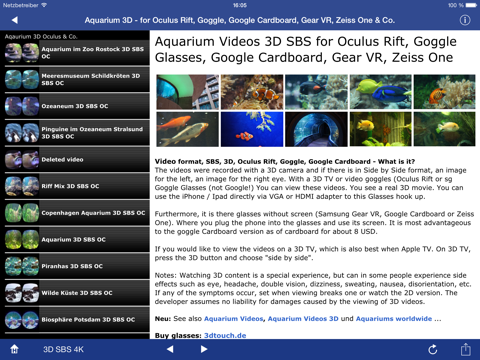
Task: Select Ozeaneum 3D SBS OC video
Action: [77, 106]
